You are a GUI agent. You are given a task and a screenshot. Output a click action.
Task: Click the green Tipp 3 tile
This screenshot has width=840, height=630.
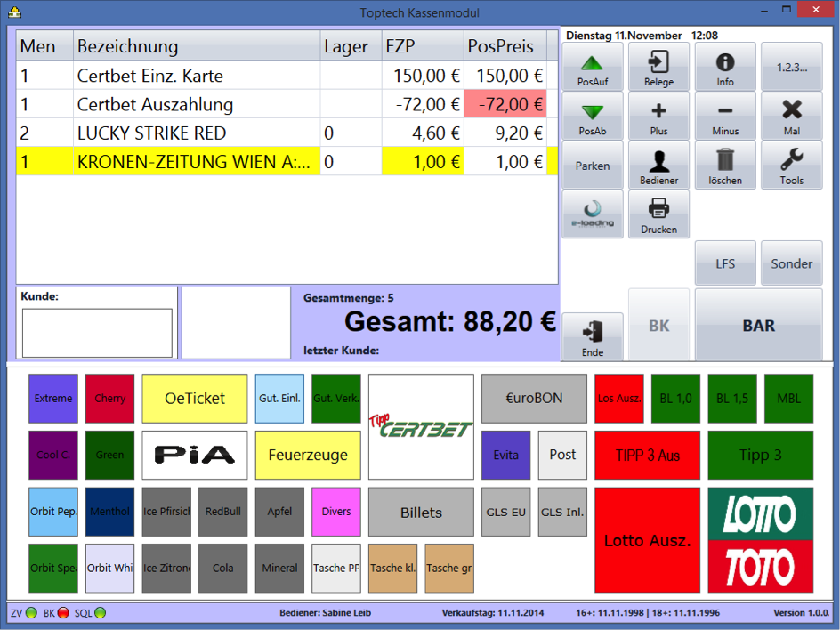click(761, 455)
